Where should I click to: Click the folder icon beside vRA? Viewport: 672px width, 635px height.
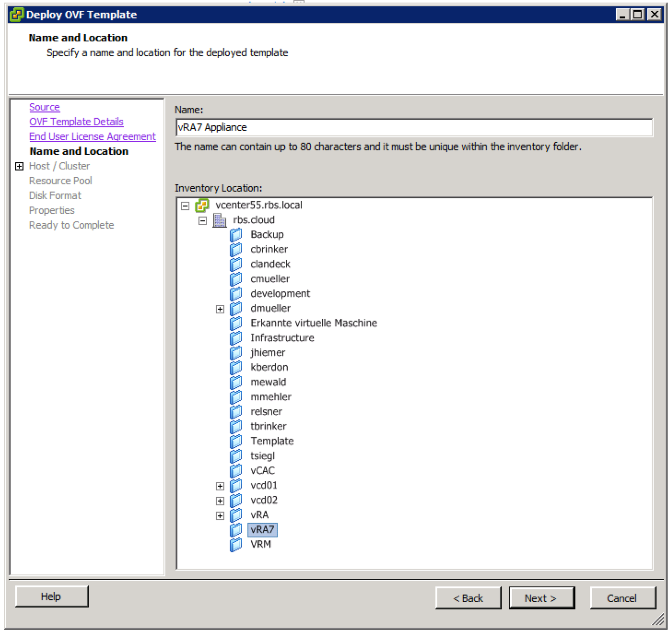point(236,515)
